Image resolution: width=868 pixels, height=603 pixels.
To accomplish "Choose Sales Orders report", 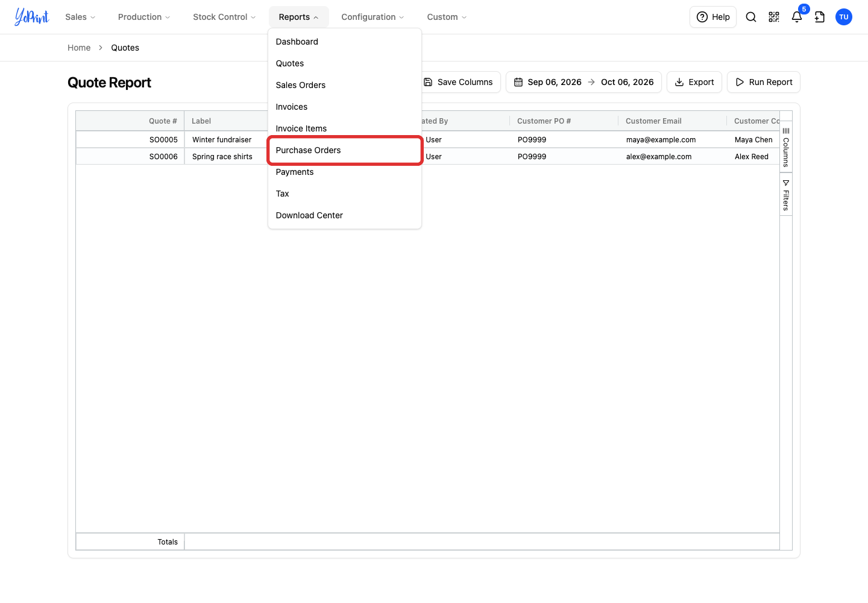I will [345, 85].
